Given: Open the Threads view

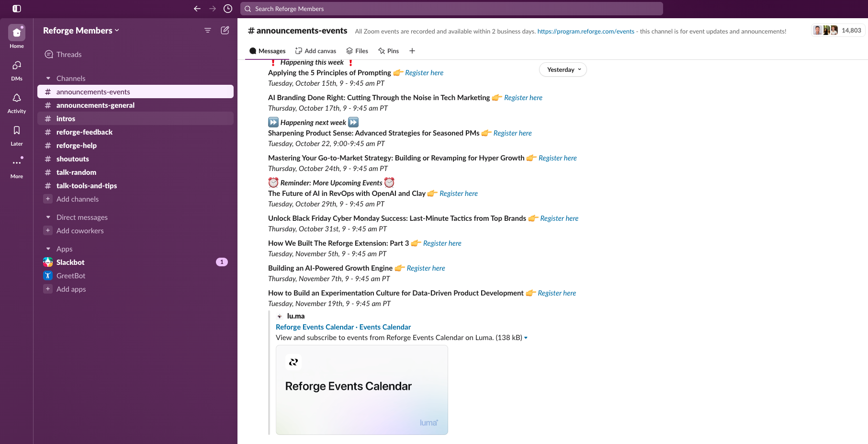Looking at the screenshot, I should tap(69, 54).
